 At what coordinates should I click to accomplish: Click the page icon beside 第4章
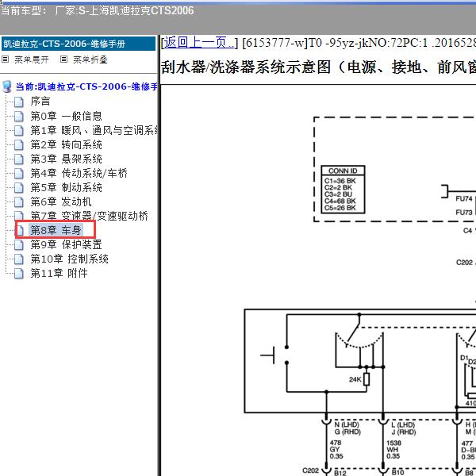point(19,174)
